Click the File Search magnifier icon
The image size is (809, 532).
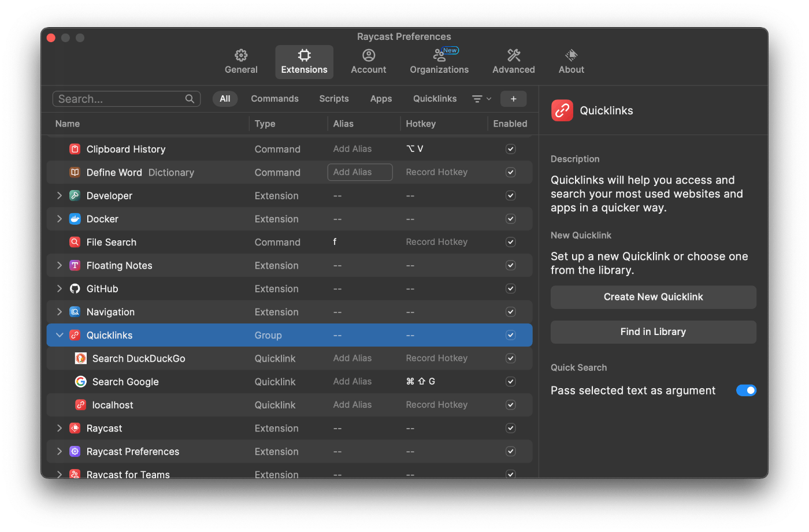[75, 242]
